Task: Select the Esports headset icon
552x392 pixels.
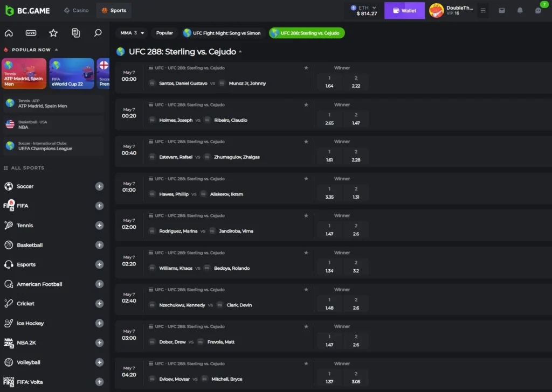Action: point(9,264)
